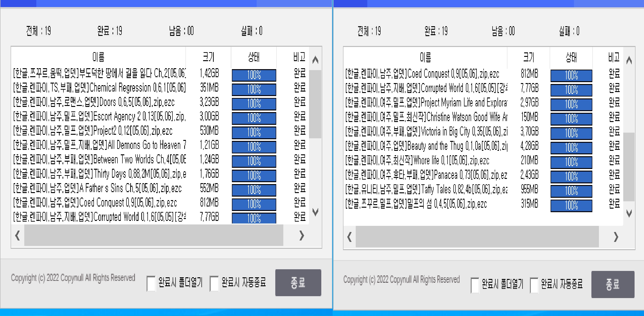Click scroll up arrow in right list
Image resolution: width=644 pixels, height=316 pixels.
(629, 60)
